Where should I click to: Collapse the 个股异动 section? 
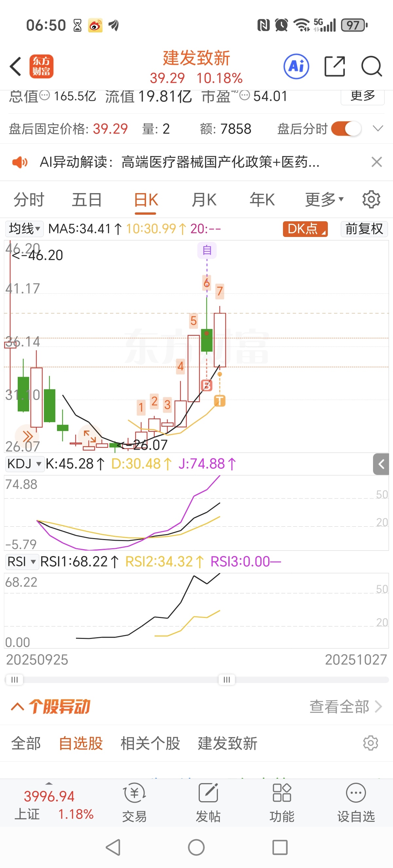click(x=17, y=706)
